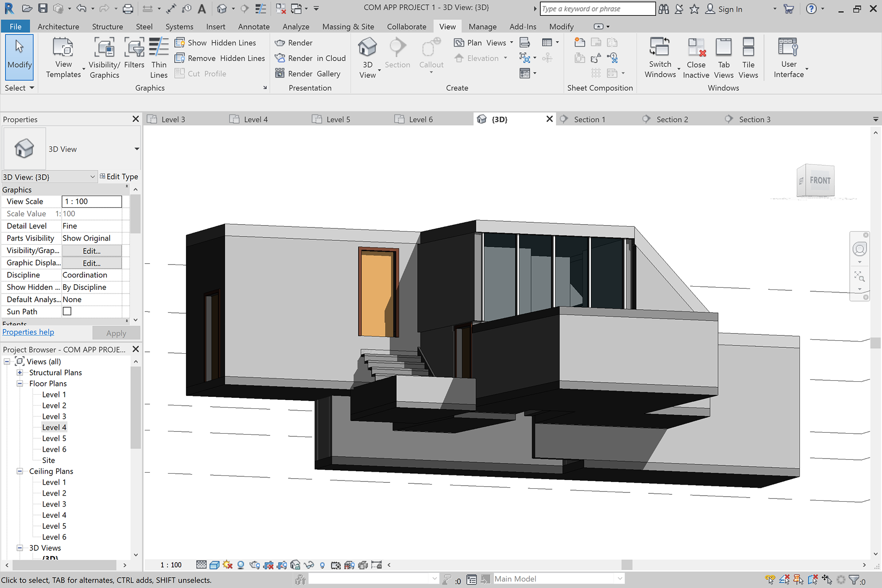
Task: Click the Crop View icon in view bar
Action: (x=269, y=565)
